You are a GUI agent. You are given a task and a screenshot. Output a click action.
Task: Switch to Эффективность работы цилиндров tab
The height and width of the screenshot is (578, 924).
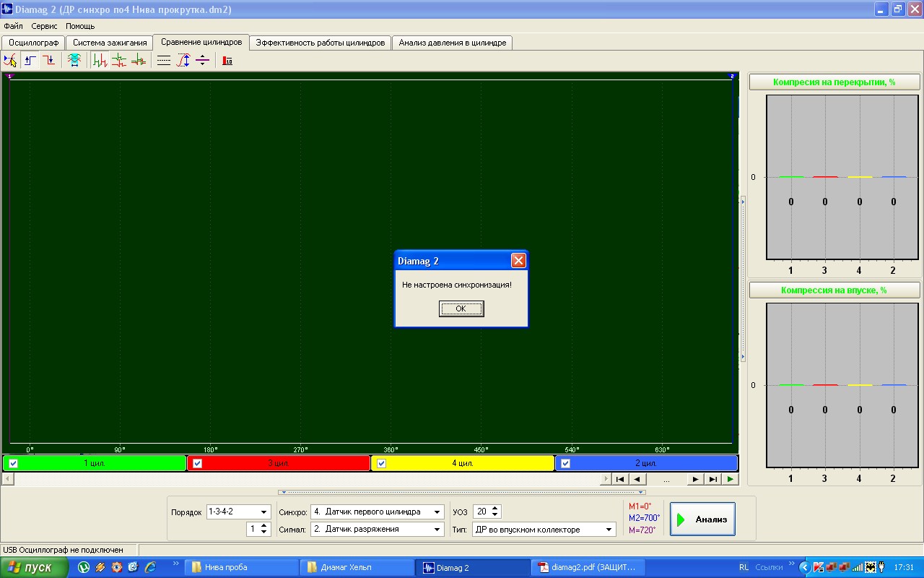(321, 43)
